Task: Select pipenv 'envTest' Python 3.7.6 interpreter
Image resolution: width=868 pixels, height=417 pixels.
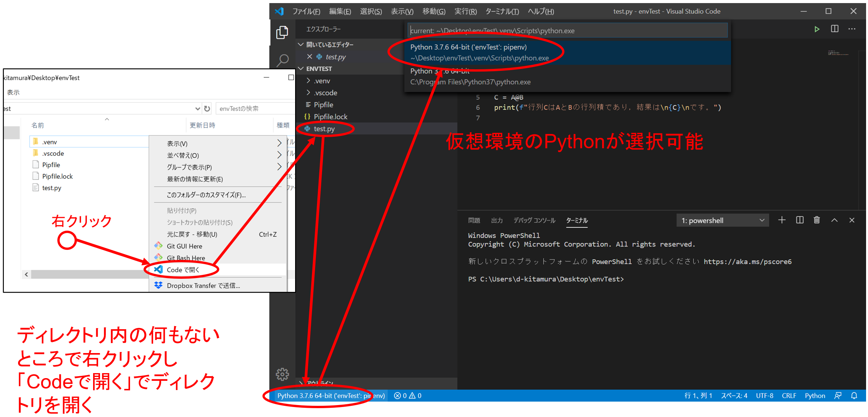Action: [568, 52]
